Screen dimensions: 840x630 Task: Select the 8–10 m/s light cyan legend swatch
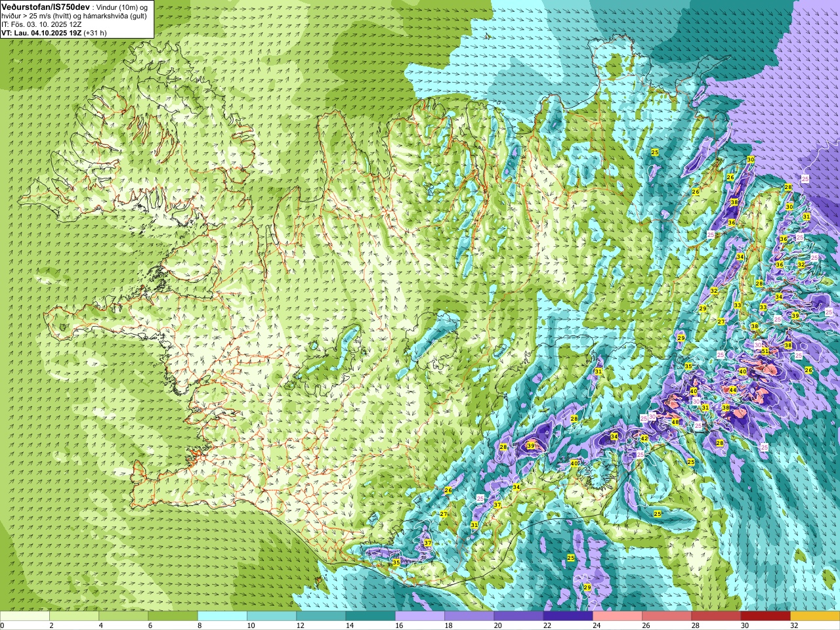click(222, 616)
